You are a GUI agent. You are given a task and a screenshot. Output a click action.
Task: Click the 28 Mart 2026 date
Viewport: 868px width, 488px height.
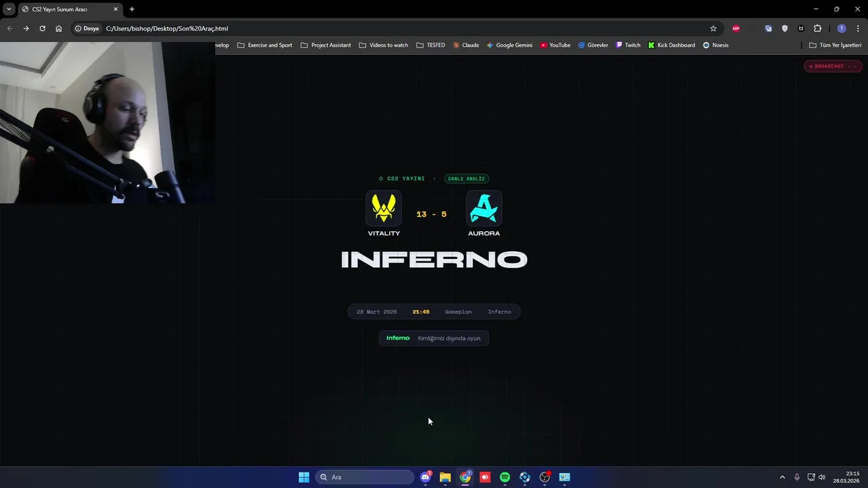point(376,312)
